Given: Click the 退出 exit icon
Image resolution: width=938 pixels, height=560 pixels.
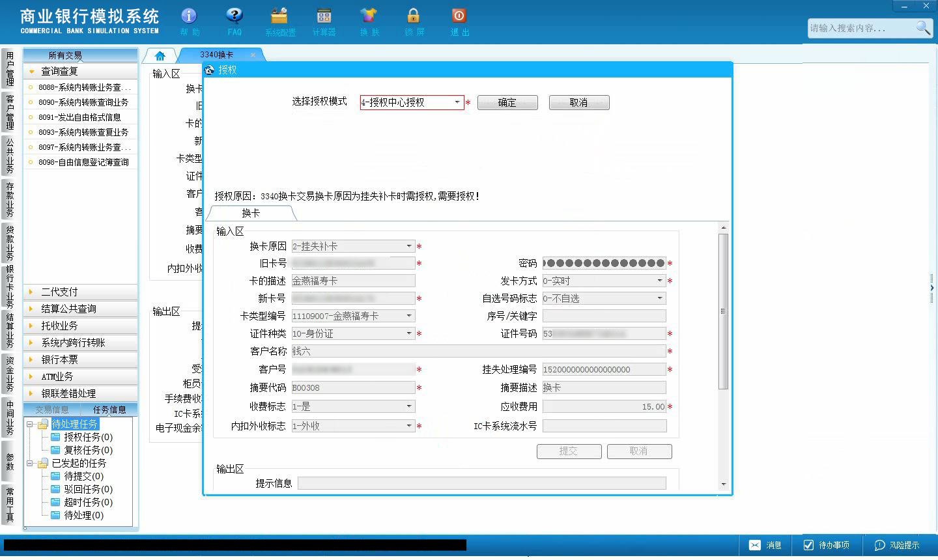Looking at the screenshot, I should pos(459,21).
